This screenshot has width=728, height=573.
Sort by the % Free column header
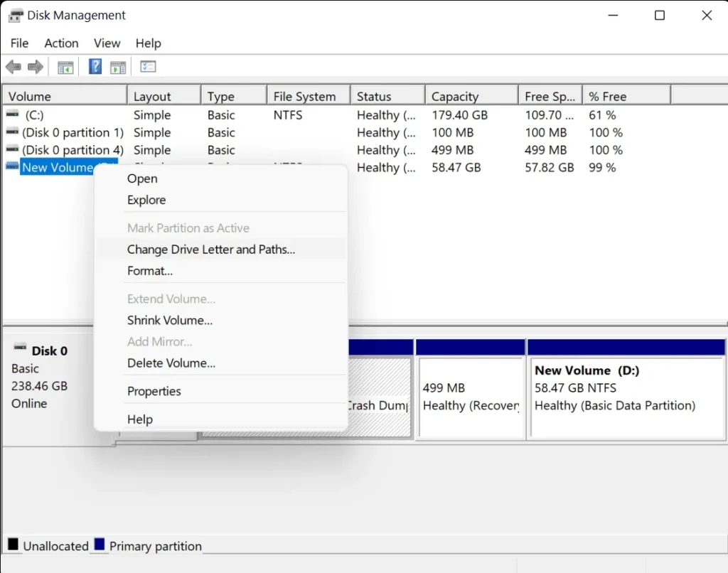point(627,96)
